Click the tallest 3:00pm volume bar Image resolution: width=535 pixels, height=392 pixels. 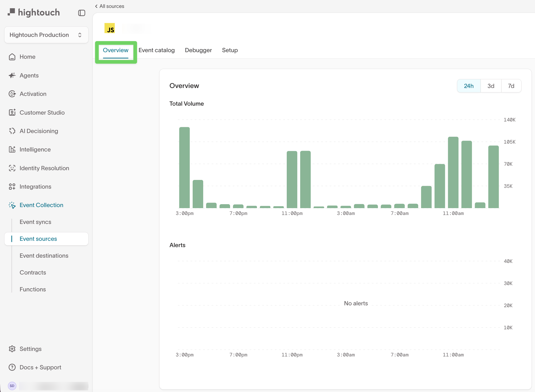pos(184,168)
